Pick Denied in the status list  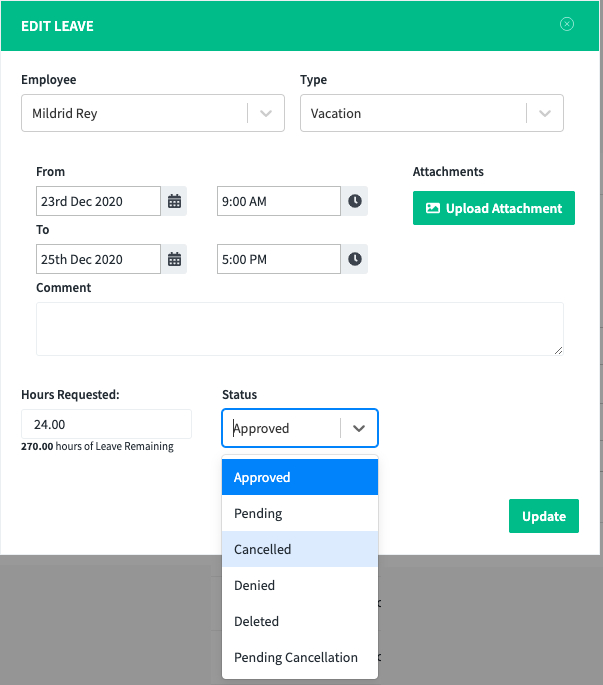pos(300,585)
